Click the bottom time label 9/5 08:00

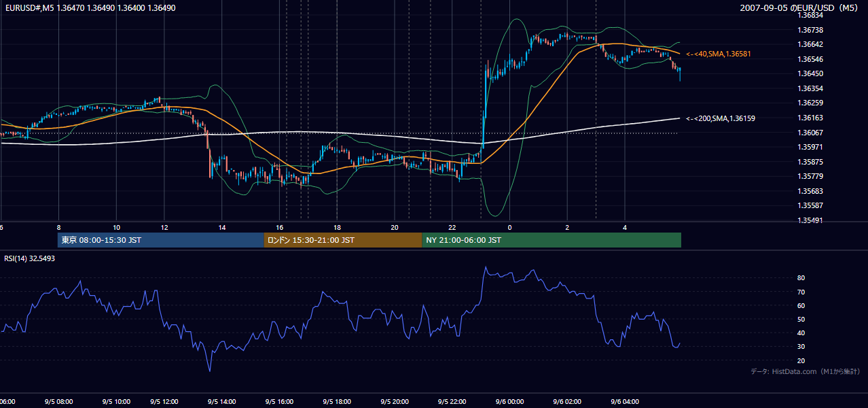point(58,402)
